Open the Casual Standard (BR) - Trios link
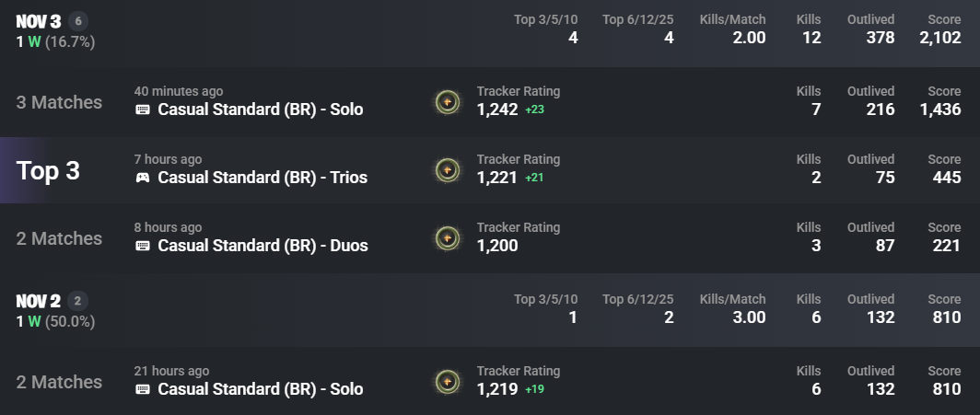 [x=262, y=178]
